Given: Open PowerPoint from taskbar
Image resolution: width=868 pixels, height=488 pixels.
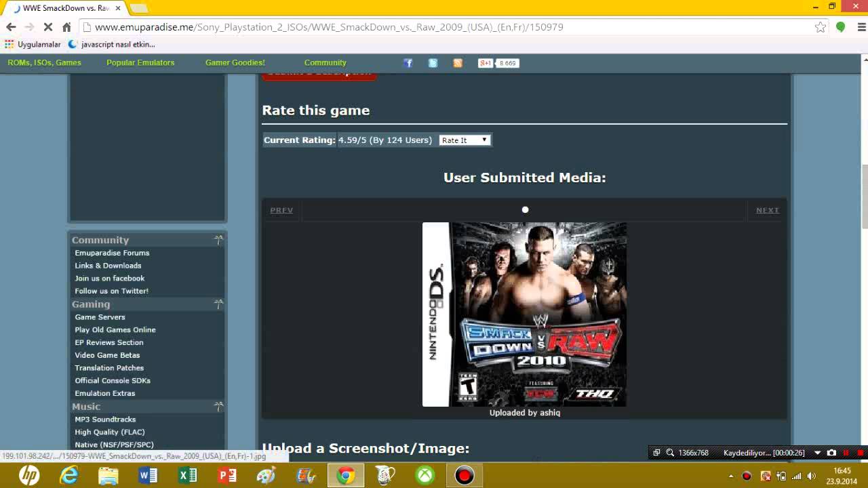Looking at the screenshot, I should coord(227,476).
